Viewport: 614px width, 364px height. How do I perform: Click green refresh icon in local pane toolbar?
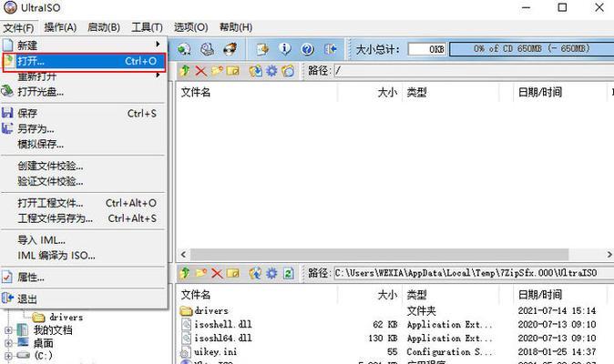[288, 273]
